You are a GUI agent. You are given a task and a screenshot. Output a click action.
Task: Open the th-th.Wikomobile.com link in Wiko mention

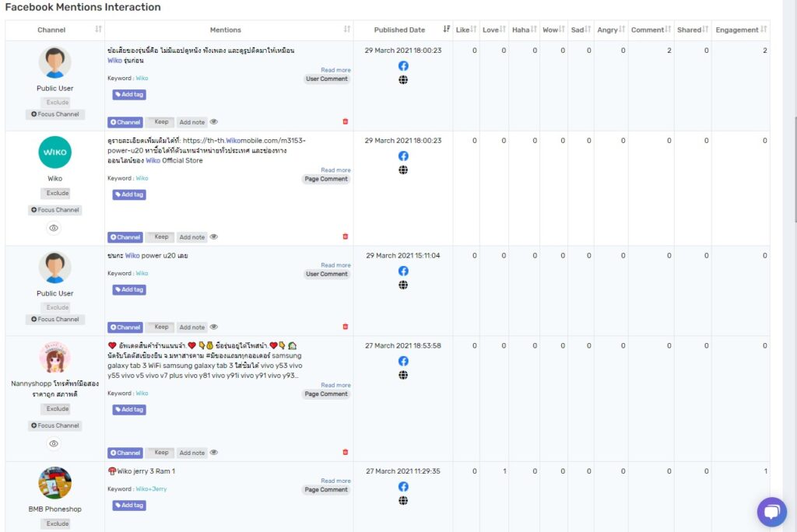206,145
